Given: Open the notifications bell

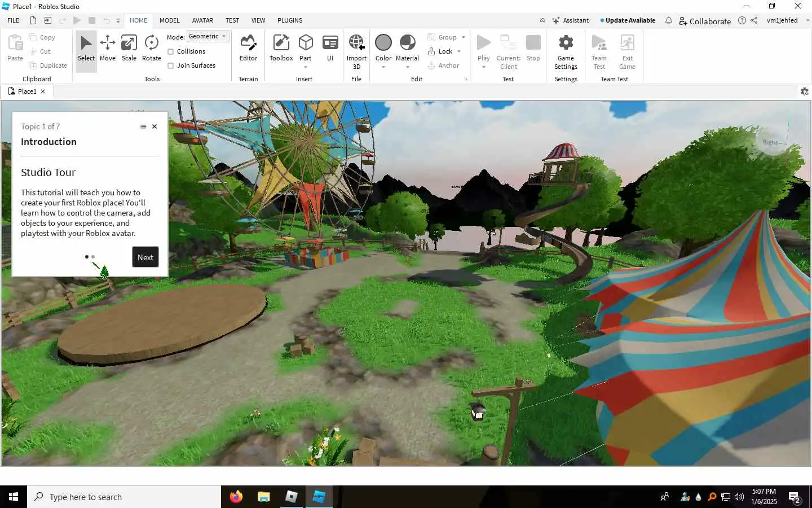Looking at the screenshot, I should tap(668, 20).
